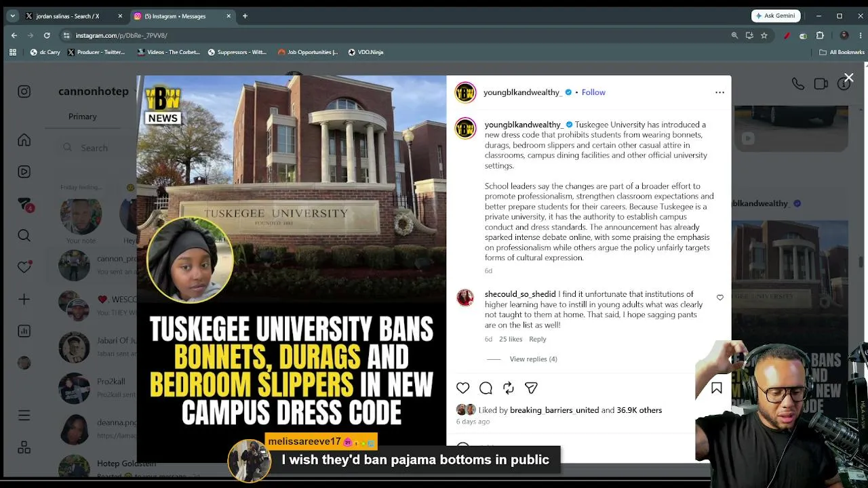The height and width of the screenshot is (488, 868).
Task: Open Messages icon with the red badge
Action: click(24, 204)
